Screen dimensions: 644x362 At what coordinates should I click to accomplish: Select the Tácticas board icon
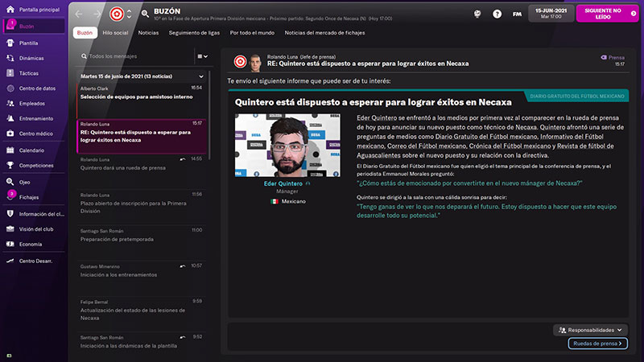click(x=10, y=73)
